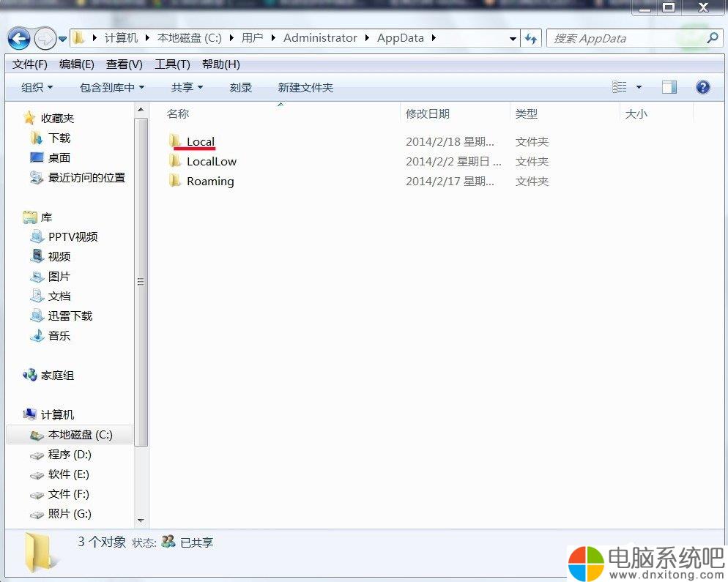
Task: Click the change view icon in toolbar
Action: 620,87
